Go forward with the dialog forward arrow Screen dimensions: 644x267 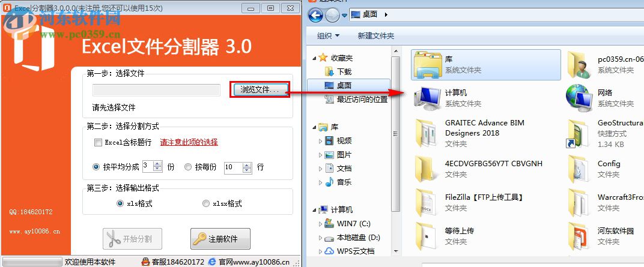[332, 16]
